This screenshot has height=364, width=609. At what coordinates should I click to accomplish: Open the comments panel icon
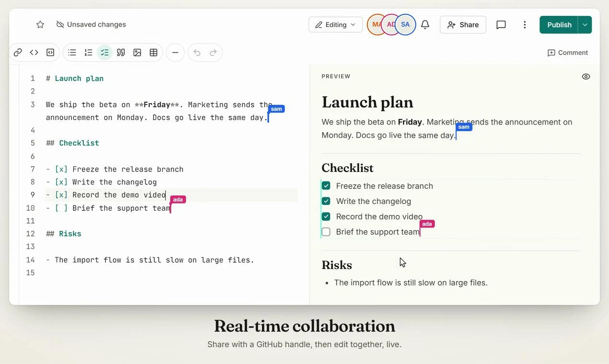pos(501,24)
